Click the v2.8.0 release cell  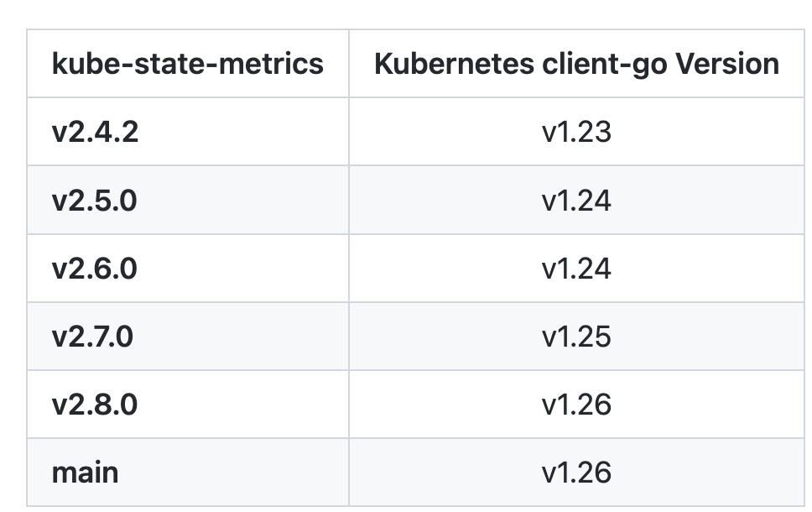[94, 405]
